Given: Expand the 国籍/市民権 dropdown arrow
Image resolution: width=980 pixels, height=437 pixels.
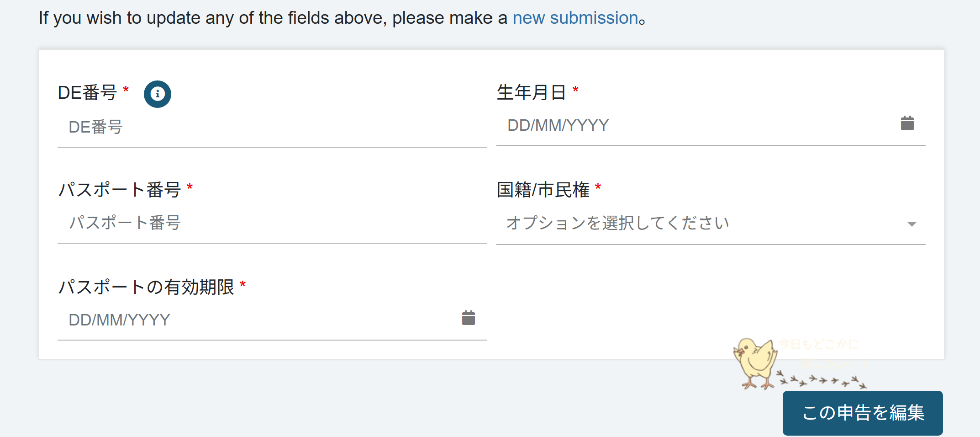Looking at the screenshot, I should point(912,224).
